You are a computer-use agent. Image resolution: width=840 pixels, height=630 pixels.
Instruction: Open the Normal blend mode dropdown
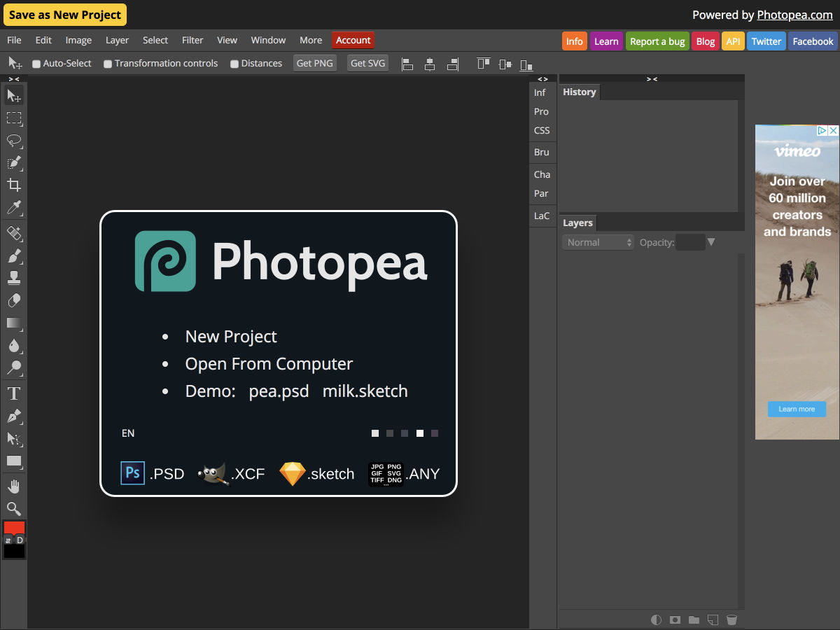pos(598,242)
